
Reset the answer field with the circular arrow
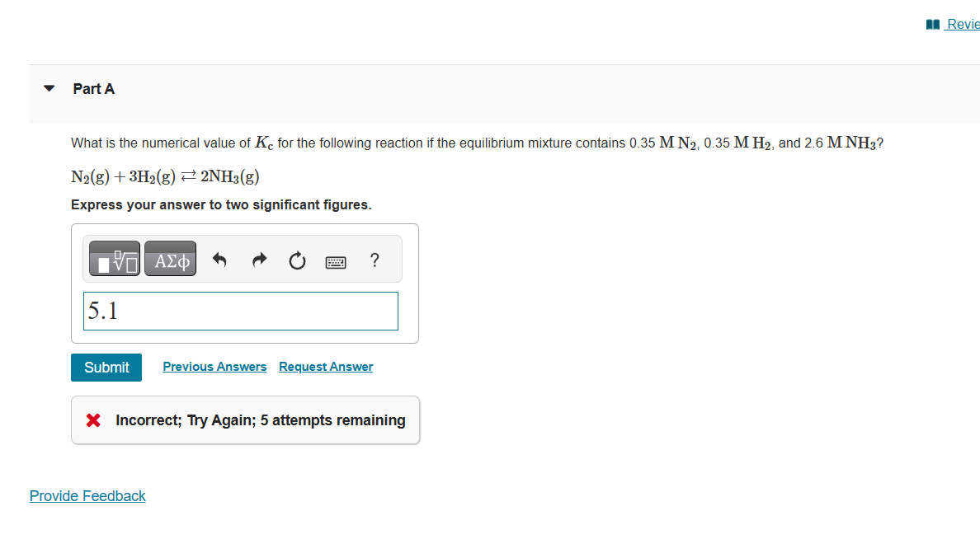pos(297,260)
